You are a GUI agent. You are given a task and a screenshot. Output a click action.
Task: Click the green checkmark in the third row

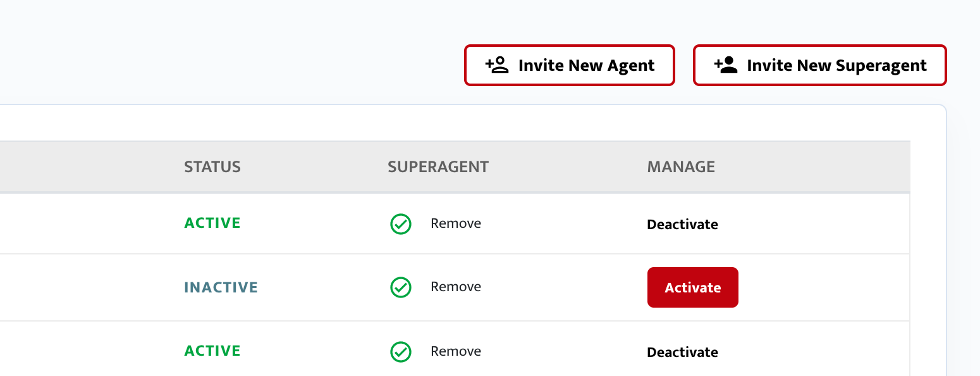tap(401, 352)
